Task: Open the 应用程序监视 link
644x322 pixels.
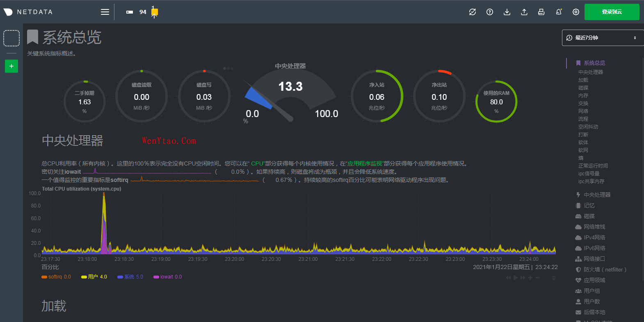Action: (365, 163)
